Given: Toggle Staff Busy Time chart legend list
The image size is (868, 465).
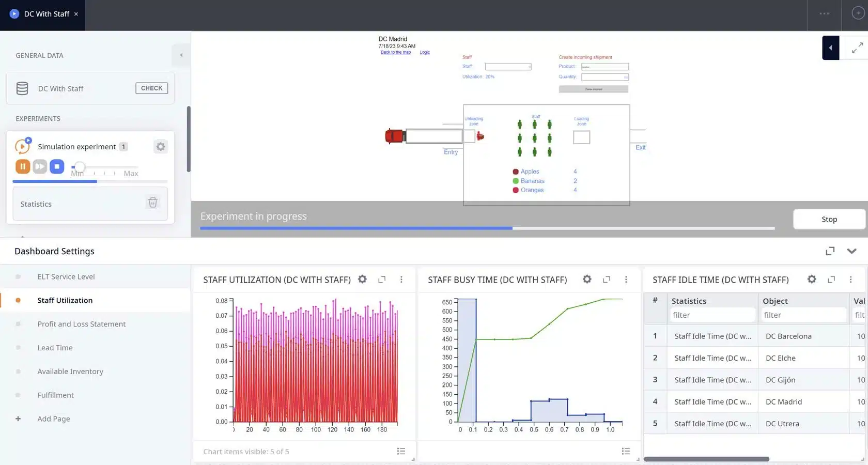Looking at the screenshot, I should click(x=626, y=451).
